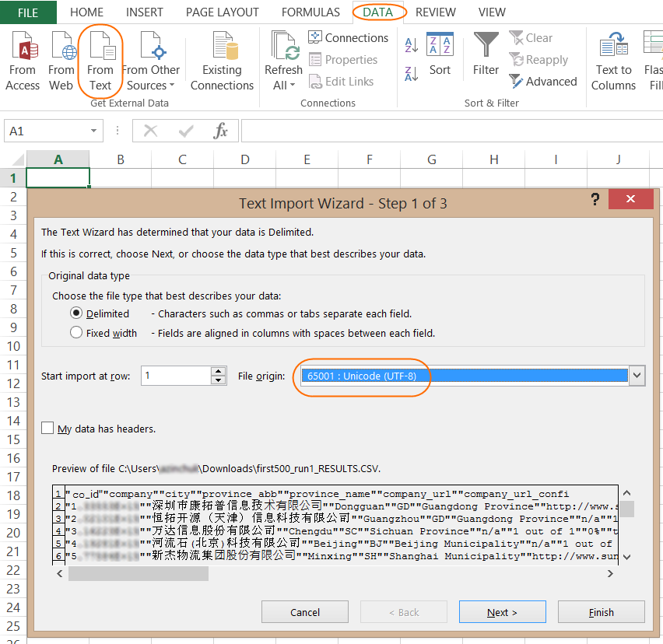This screenshot has width=663, height=644.
Task: Import data From Web
Action: [x=61, y=61]
